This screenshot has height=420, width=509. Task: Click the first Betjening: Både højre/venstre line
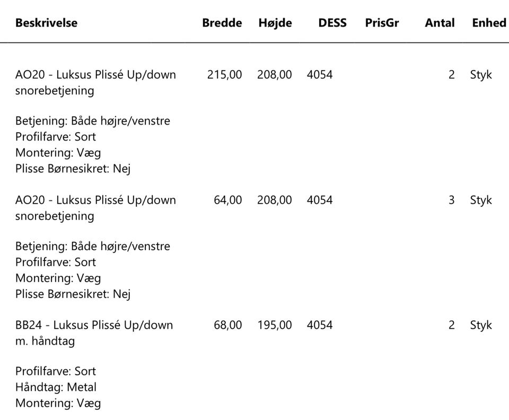[92, 121]
